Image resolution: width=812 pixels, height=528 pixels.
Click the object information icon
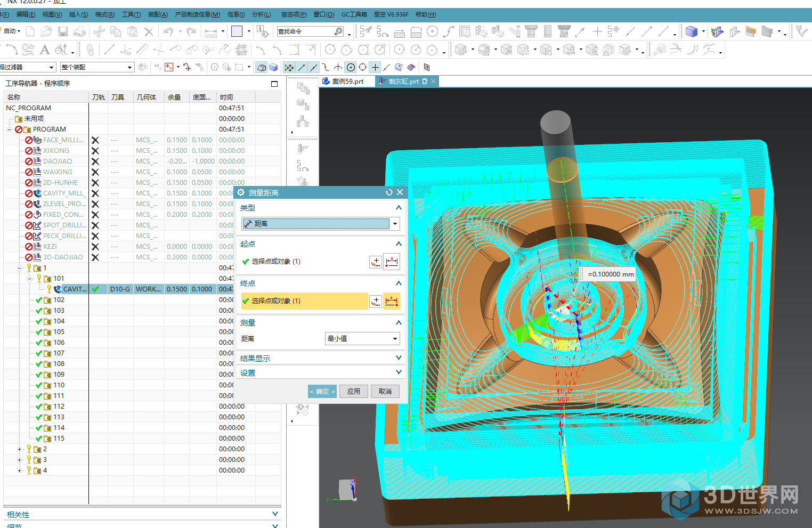click(x=263, y=31)
